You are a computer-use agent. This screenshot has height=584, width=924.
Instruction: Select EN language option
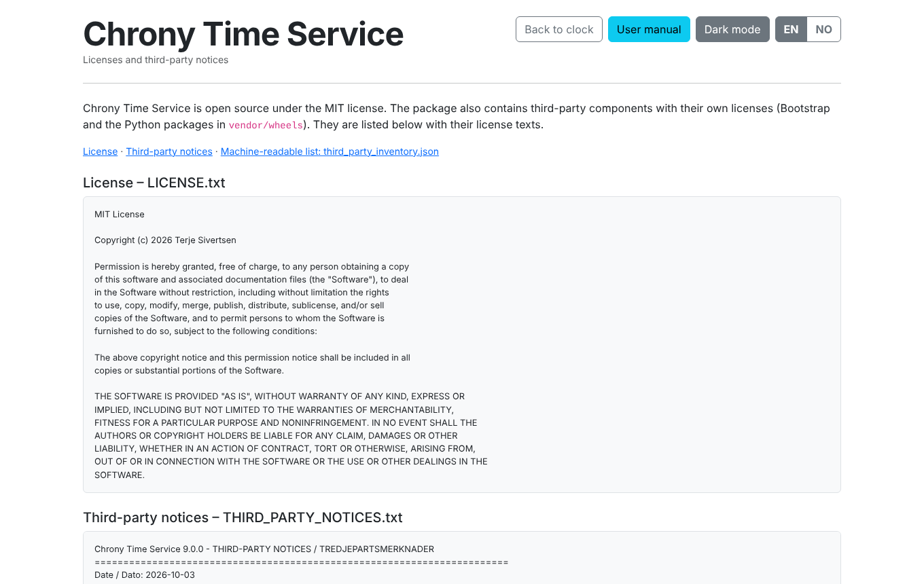click(x=791, y=29)
